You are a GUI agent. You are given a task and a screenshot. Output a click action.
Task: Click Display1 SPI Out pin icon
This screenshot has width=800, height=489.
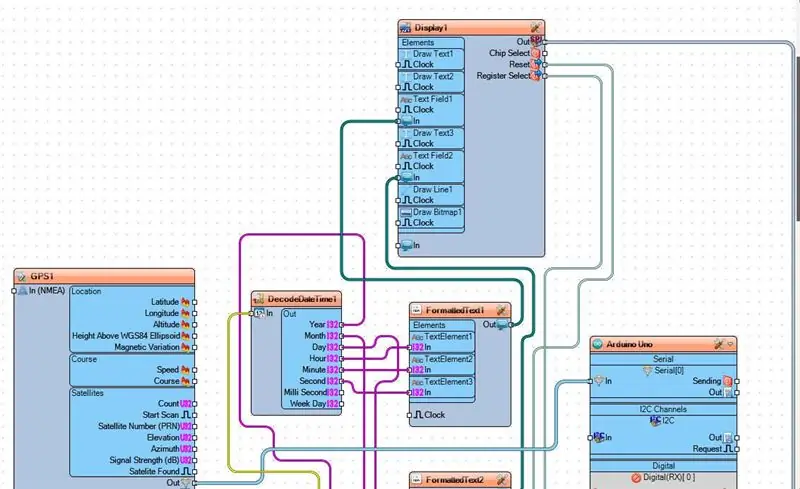536,41
